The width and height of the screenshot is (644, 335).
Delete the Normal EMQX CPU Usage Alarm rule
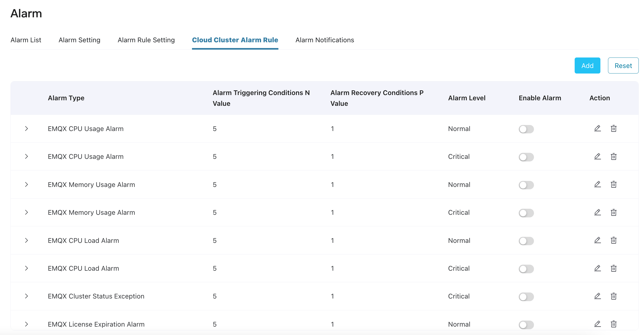614,128
